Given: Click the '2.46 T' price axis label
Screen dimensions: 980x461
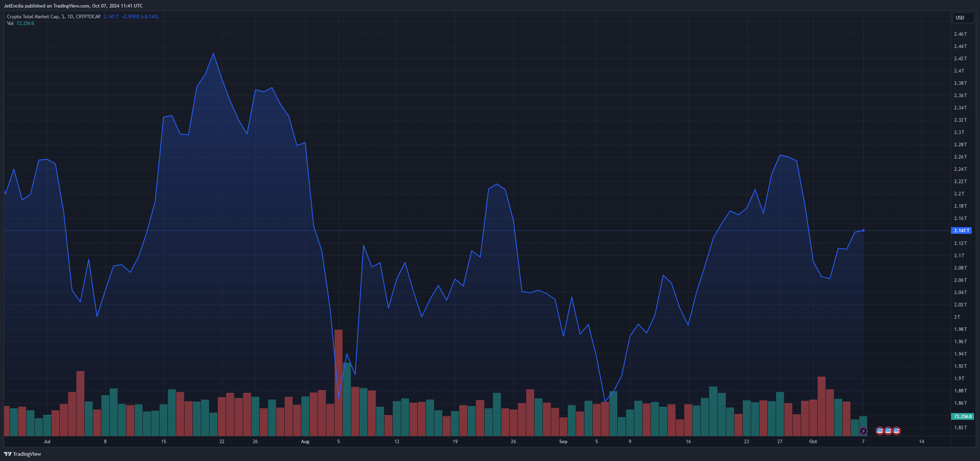Looking at the screenshot, I should tap(960, 34).
